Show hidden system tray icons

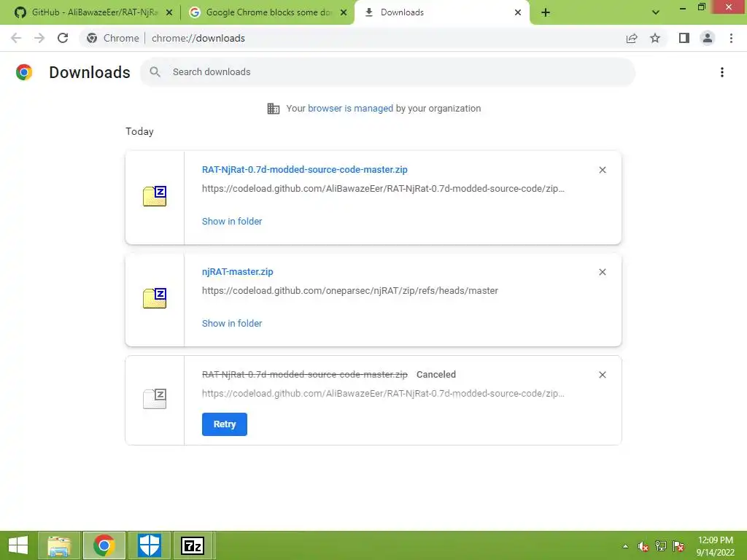625,546
